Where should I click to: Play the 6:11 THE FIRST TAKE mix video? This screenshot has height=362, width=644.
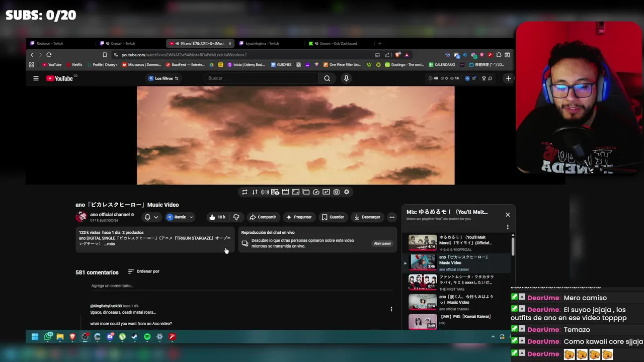457,282
